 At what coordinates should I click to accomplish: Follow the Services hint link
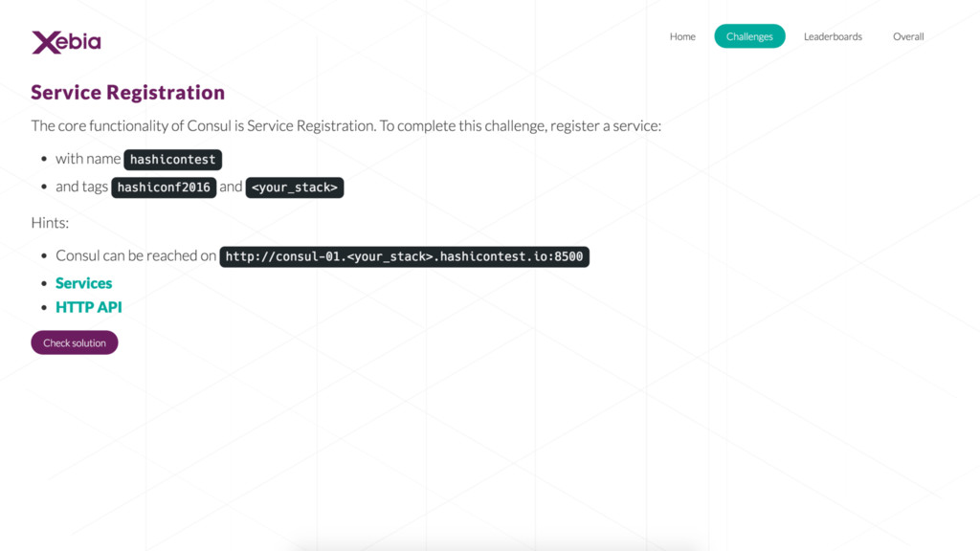pos(84,283)
